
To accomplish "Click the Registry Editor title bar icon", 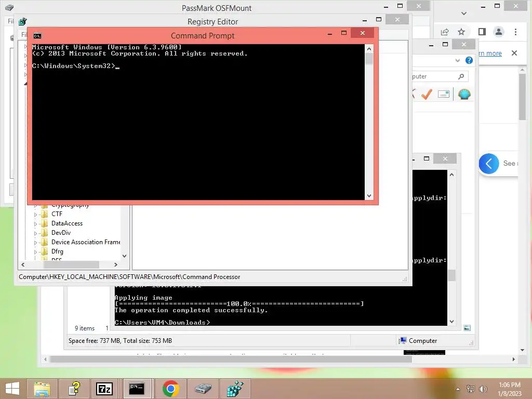I will click(x=23, y=22).
